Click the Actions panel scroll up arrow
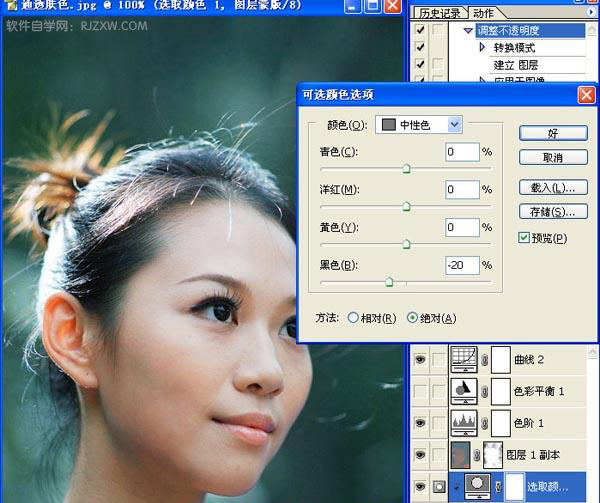Viewport: 600px width, 503px height. pyautogui.click(x=593, y=30)
